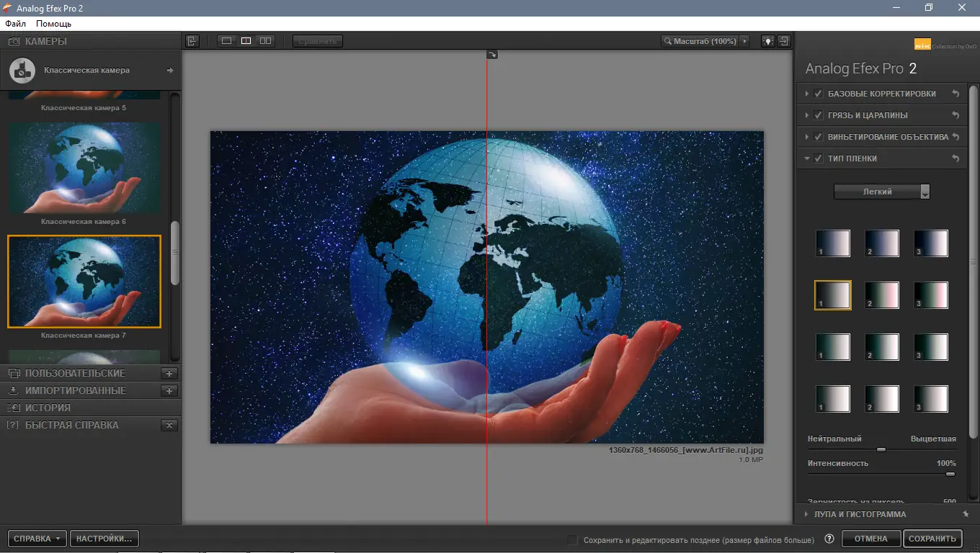
Task: Click the pin icon on Лупа и гистограмма panel
Action: point(965,514)
